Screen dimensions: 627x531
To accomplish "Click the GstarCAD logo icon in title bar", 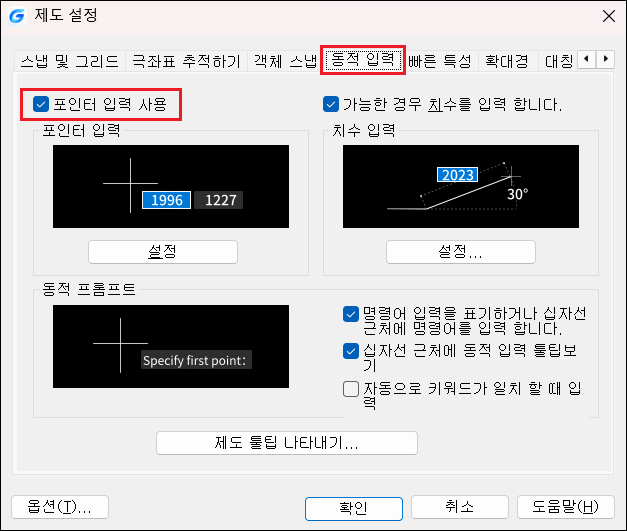I will coord(17,16).
